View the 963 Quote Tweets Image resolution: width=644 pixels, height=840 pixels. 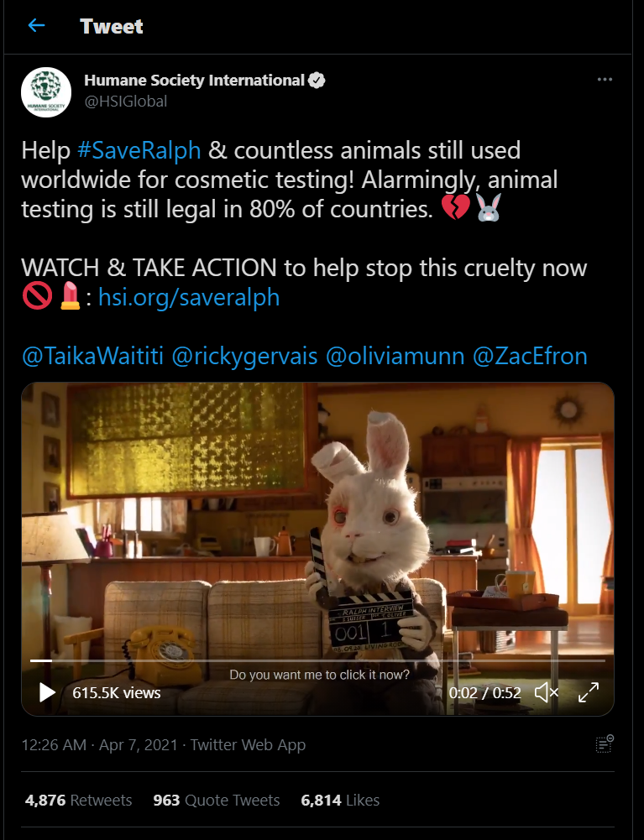pos(216,800)
